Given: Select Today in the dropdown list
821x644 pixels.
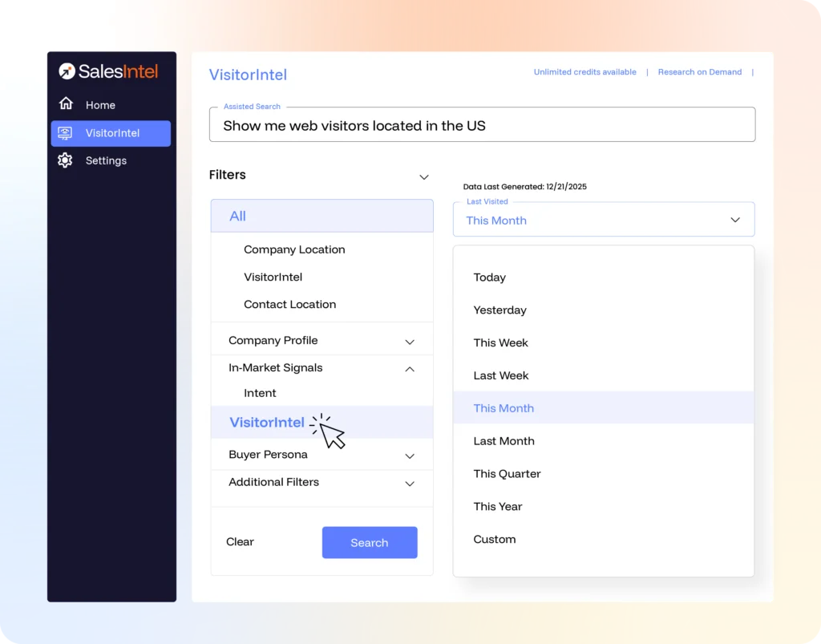Looking at the screenshot, I should tap(603, 277).
